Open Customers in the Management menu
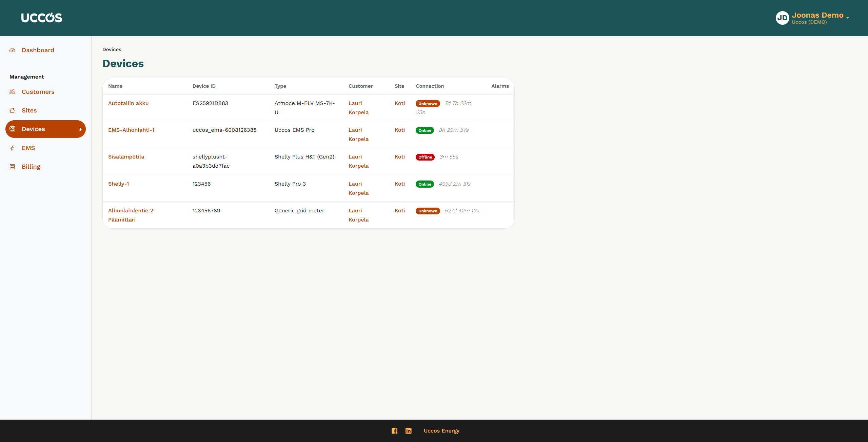This screenshot has height=442, width=868. [x=38, y=92]
